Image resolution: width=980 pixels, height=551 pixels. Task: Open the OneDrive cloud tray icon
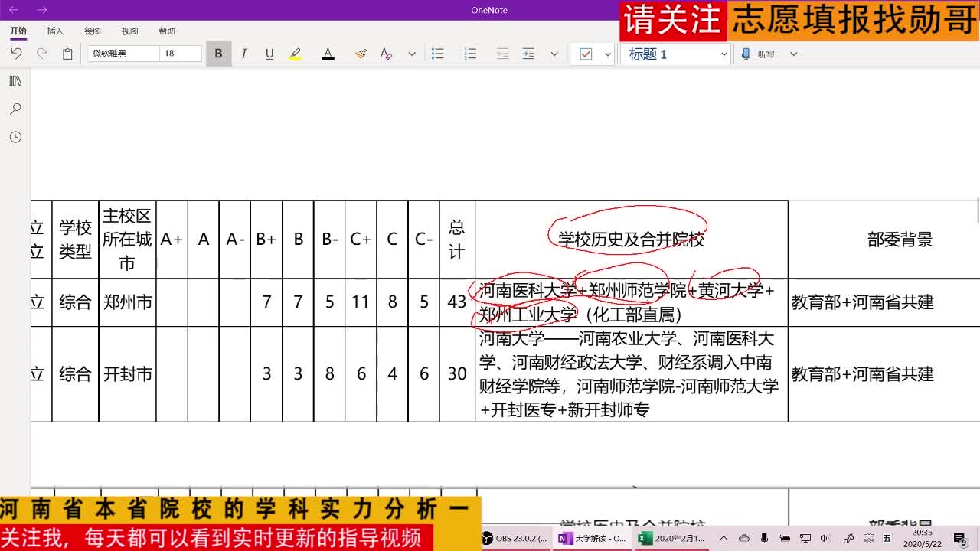tap(743, 538)
